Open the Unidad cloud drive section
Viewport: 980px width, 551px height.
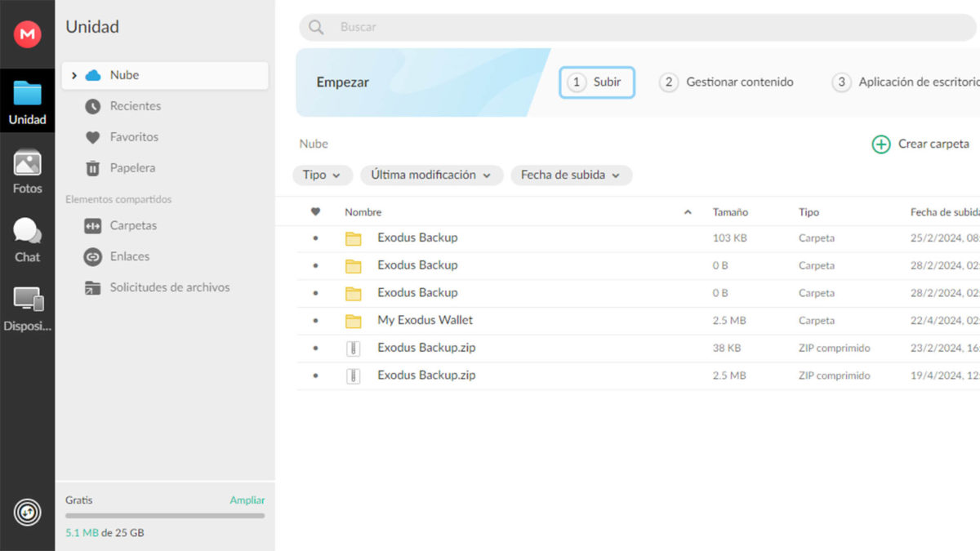point(28,103)
